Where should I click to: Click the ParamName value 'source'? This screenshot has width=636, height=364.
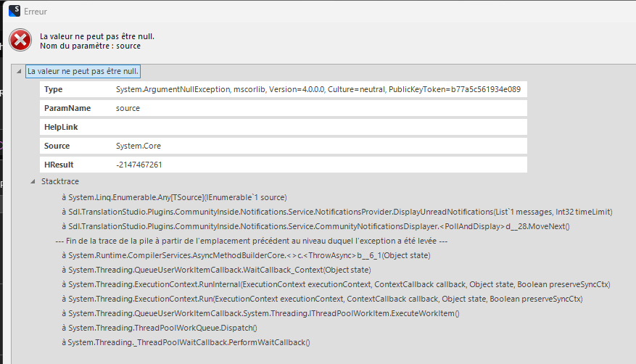pos(128,108)
